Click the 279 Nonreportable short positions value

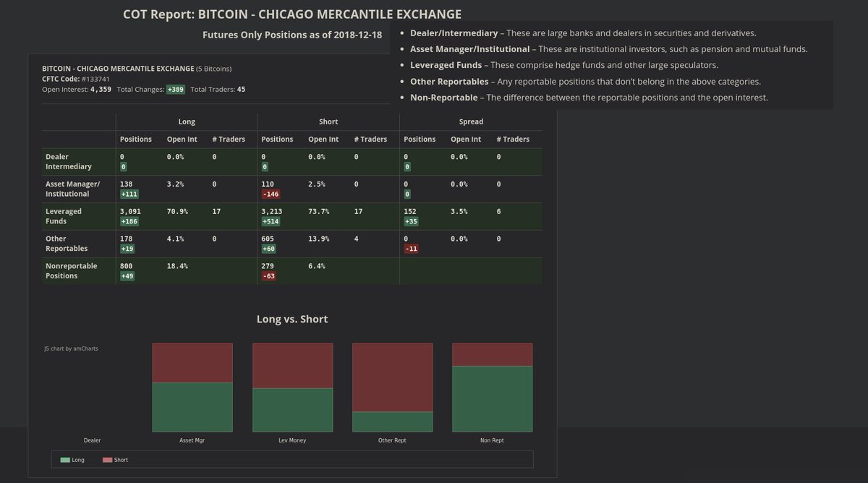[x=268, y=266]
